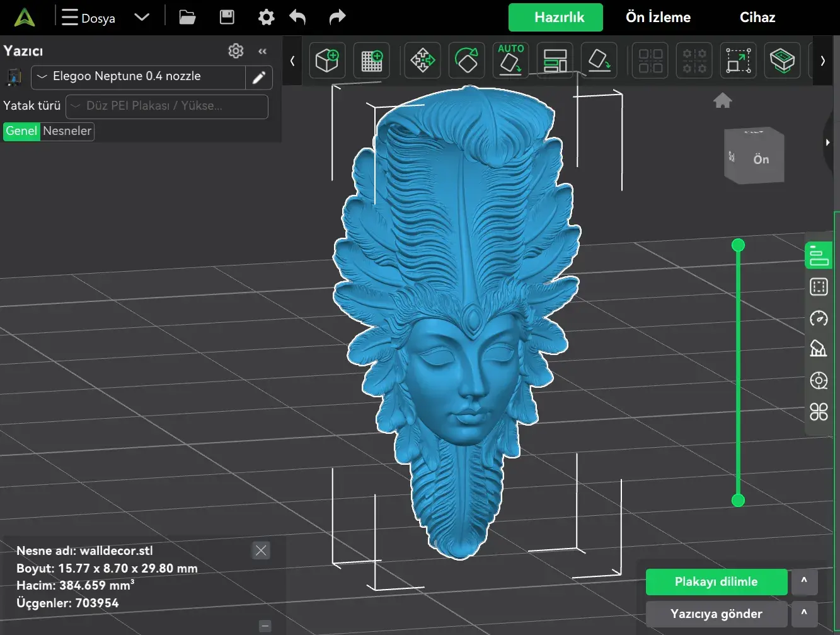The height and width of the screenshot is (635, 840).
Task: Click the 'Üçgenler: 703954' text
Action: pyautogui.click(x=67, y=603)
